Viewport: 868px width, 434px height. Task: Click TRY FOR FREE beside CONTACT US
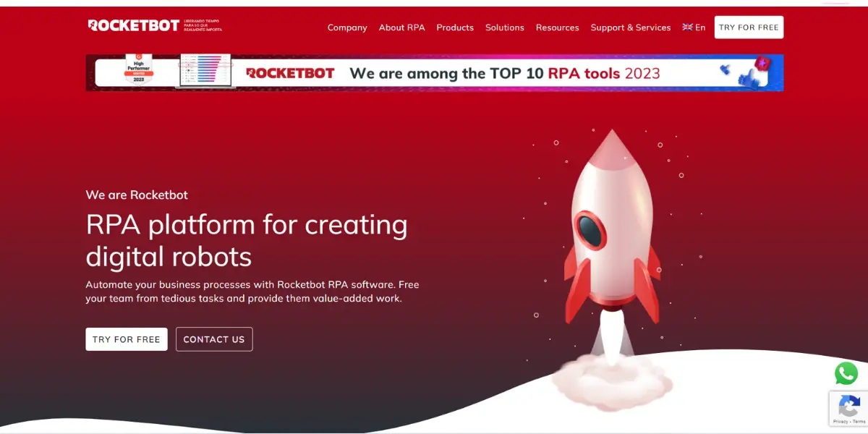pos(127,339)
